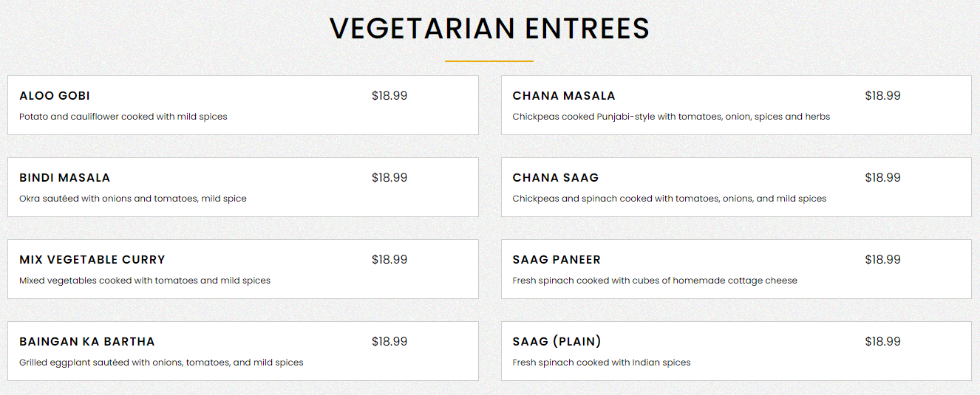The width and height of the screenshot is (980, 395).
Task: Click the Vegetarian Entrees page heading
Action: pos(489,29)
